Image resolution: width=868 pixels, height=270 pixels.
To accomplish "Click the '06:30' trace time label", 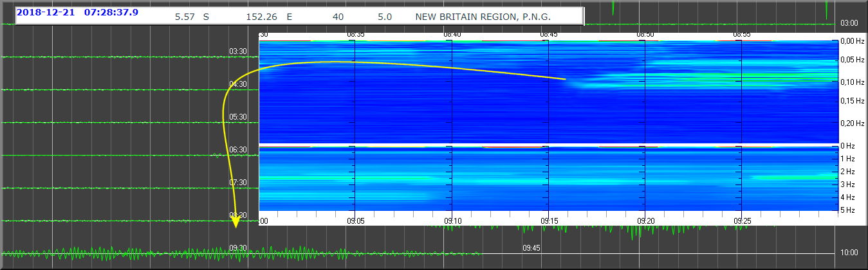I will (238, 150).
